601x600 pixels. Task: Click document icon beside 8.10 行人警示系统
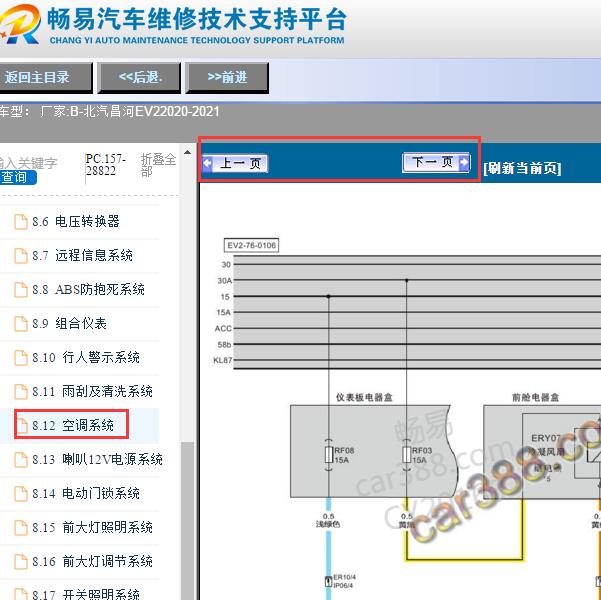pyautogui.click(x=21, y=358)
